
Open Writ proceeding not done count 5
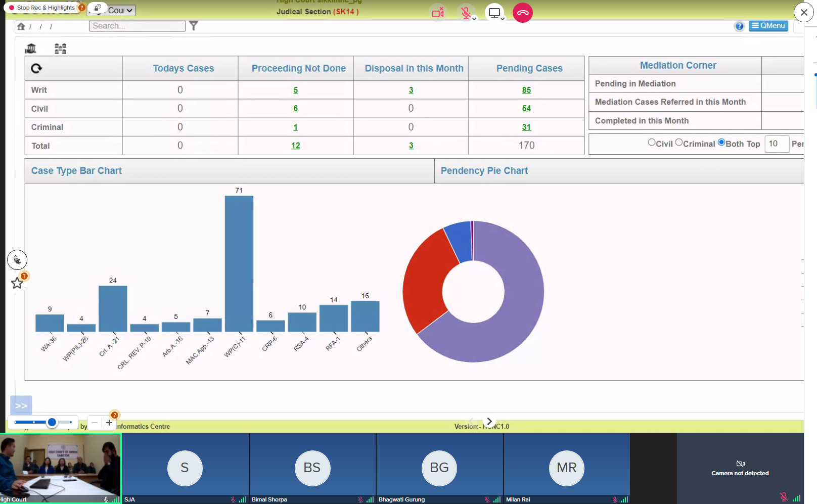(x=296, y=90)
